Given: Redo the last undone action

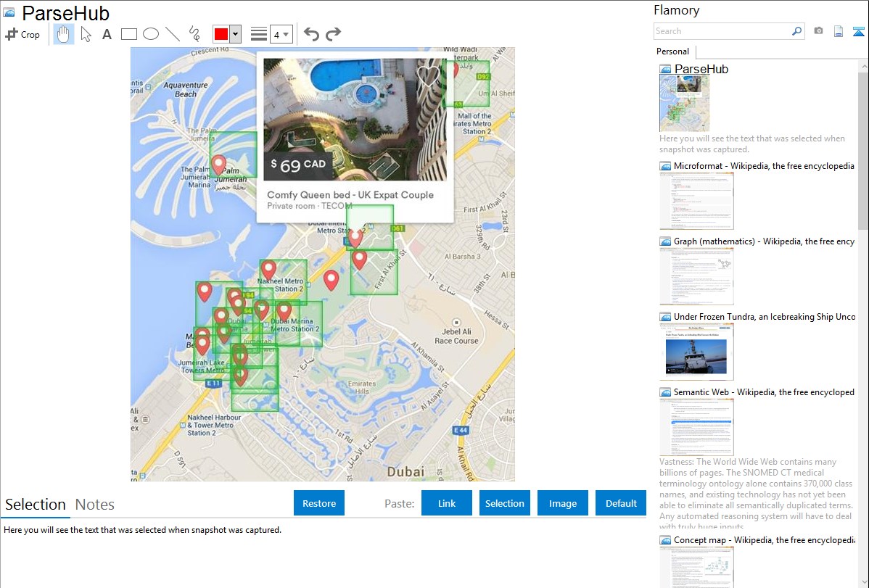Looking at the screenshot, I should (333, 34).
